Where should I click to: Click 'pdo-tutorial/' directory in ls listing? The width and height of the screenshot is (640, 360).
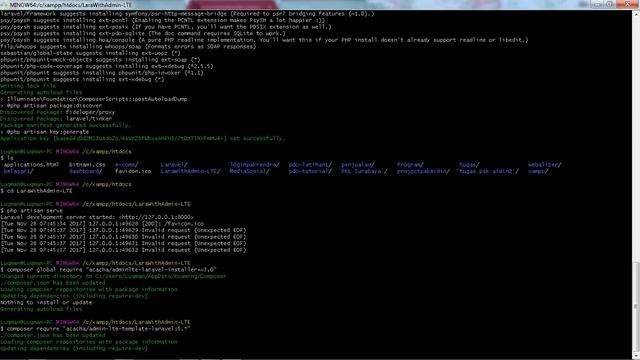point(310,171)
